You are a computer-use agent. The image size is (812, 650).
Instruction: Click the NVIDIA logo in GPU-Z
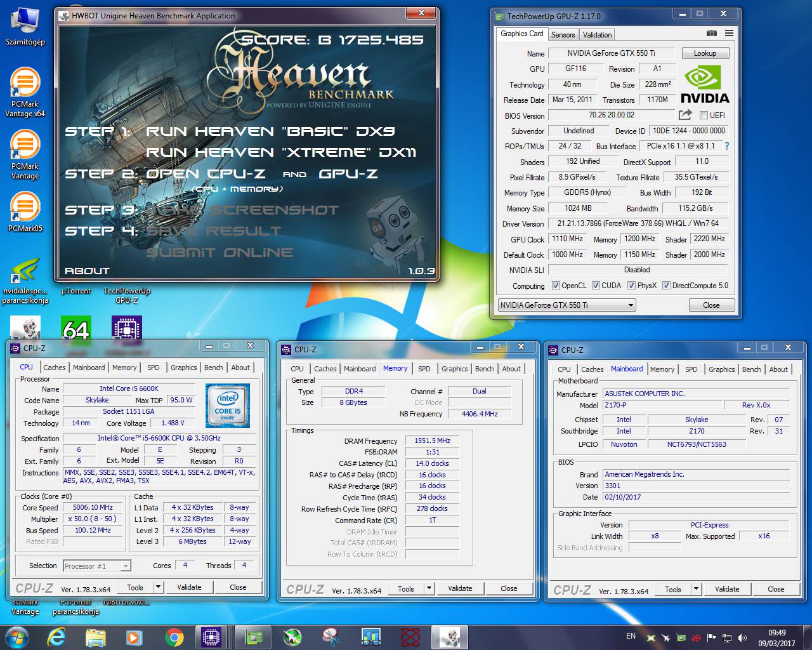click(705, 84)
